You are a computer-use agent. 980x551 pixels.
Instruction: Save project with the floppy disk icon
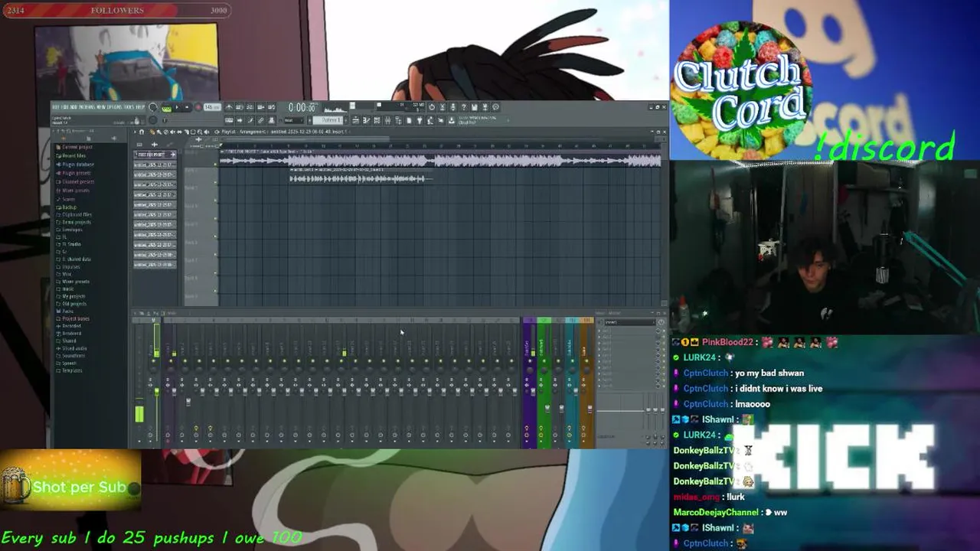pyautogui.click(x=474, y=107)
